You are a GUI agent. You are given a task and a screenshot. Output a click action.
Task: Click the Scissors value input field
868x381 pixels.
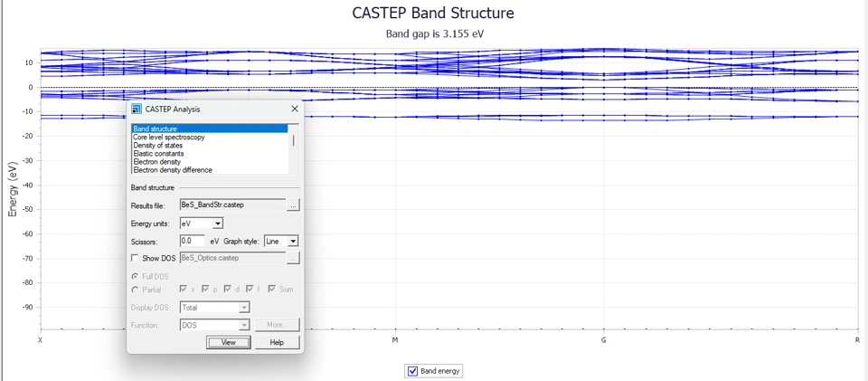[x=192, y=242]
